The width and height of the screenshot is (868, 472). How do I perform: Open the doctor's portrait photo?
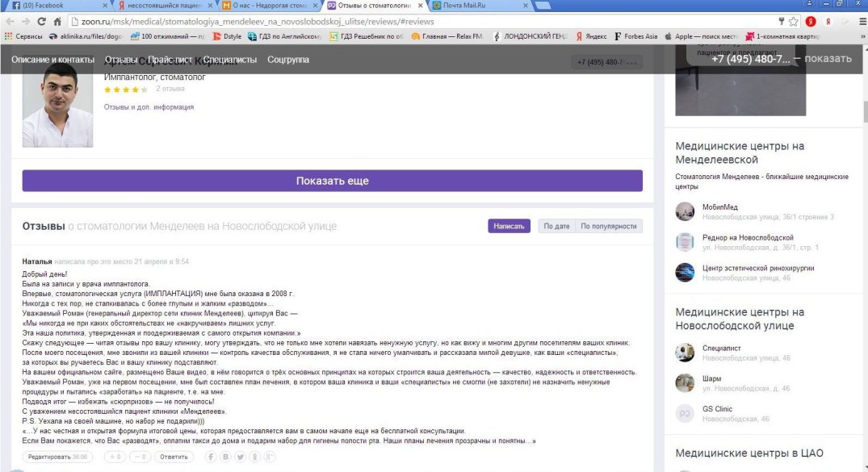point(57,105)
